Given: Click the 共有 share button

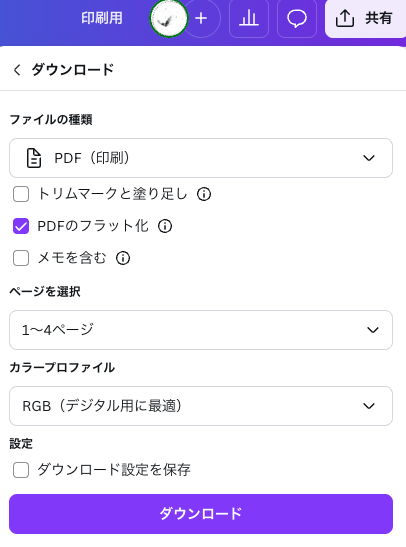Looking at the screenshot, I should 365,18.
